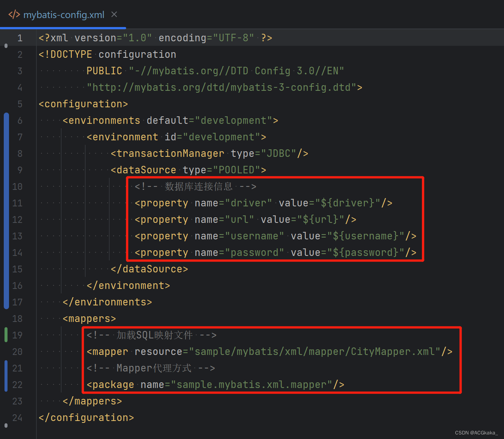Click the closing </environment> tag

pos(128,286)
